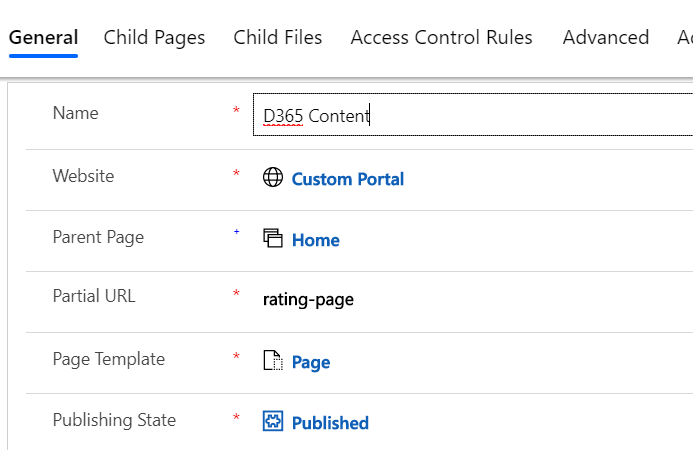
Task: Click the Name field label
Action: tap(75, 113)
